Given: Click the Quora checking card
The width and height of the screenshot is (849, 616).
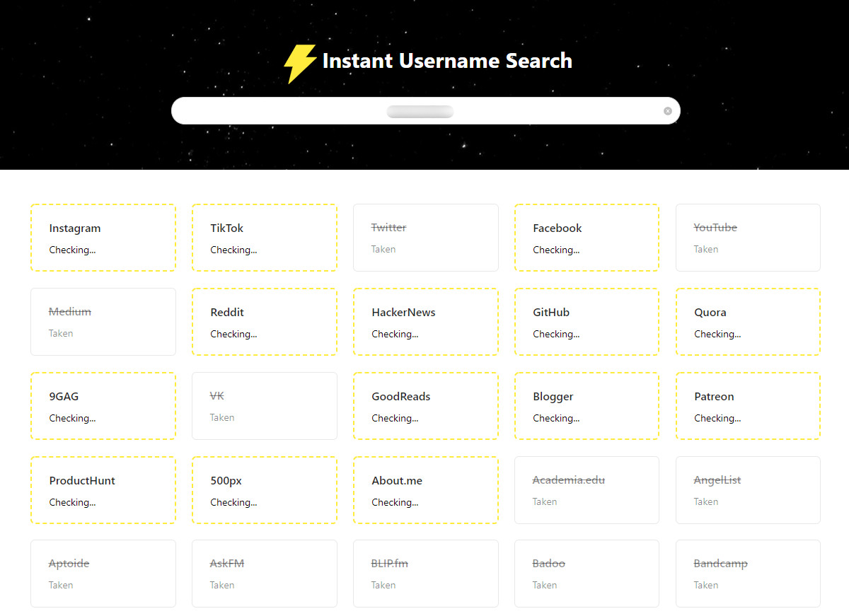Looking at the screenshot, I should (748, 322).
